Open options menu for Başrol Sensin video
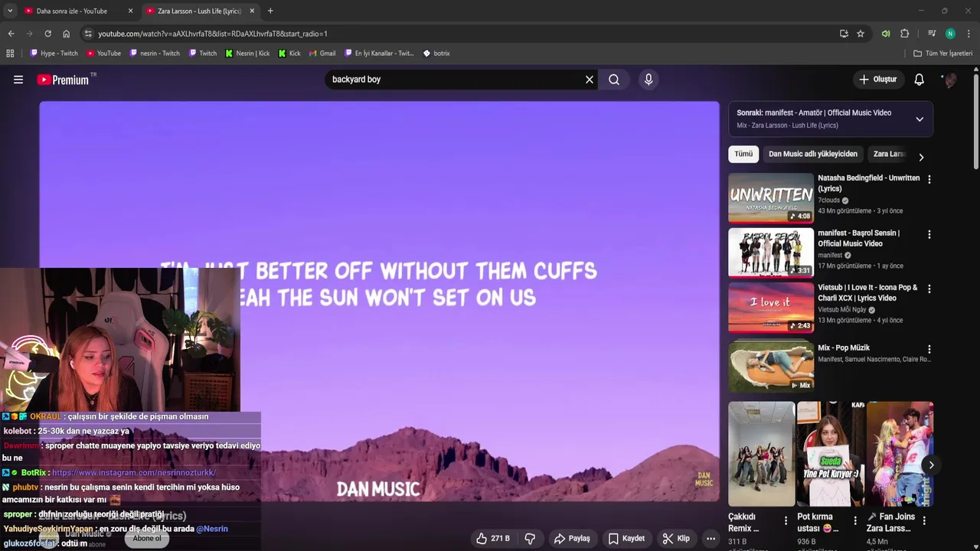This screenshot has height=551, width=980. pos(929,234)
